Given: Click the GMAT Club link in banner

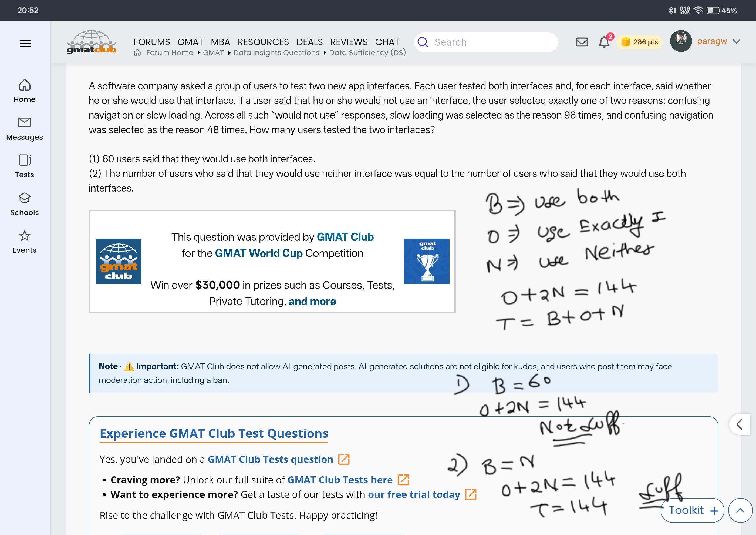Looking at the screenshot, I should (x=345, y=237).
